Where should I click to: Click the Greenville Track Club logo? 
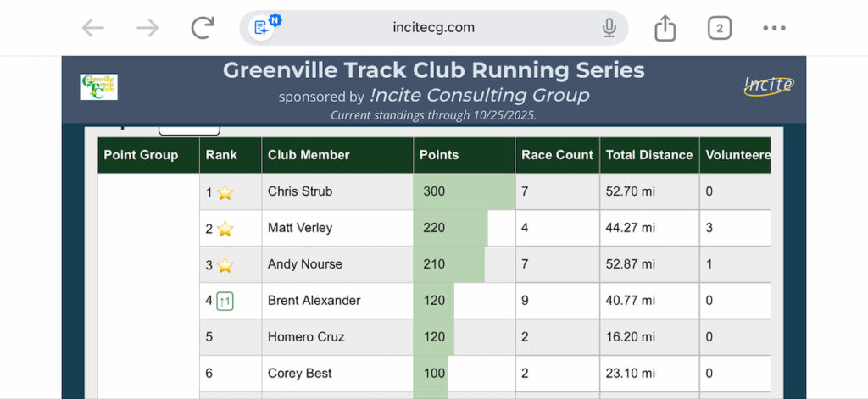[98, 86]
